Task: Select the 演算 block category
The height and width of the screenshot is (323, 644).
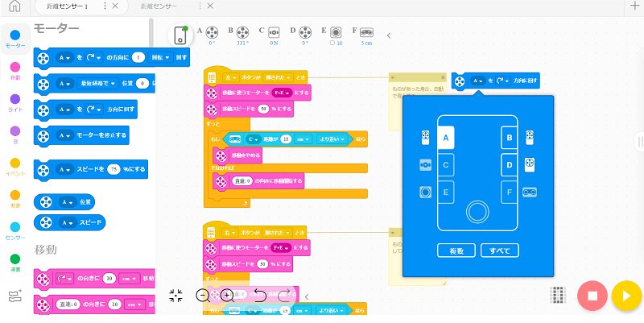Action: tap(15, 263)
